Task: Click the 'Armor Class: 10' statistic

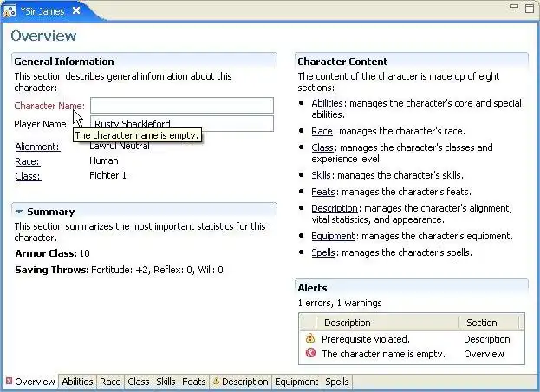Action: point(52,253)
